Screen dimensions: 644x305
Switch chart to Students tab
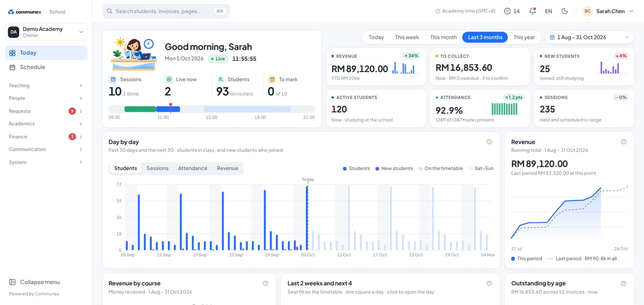[125, 168]
